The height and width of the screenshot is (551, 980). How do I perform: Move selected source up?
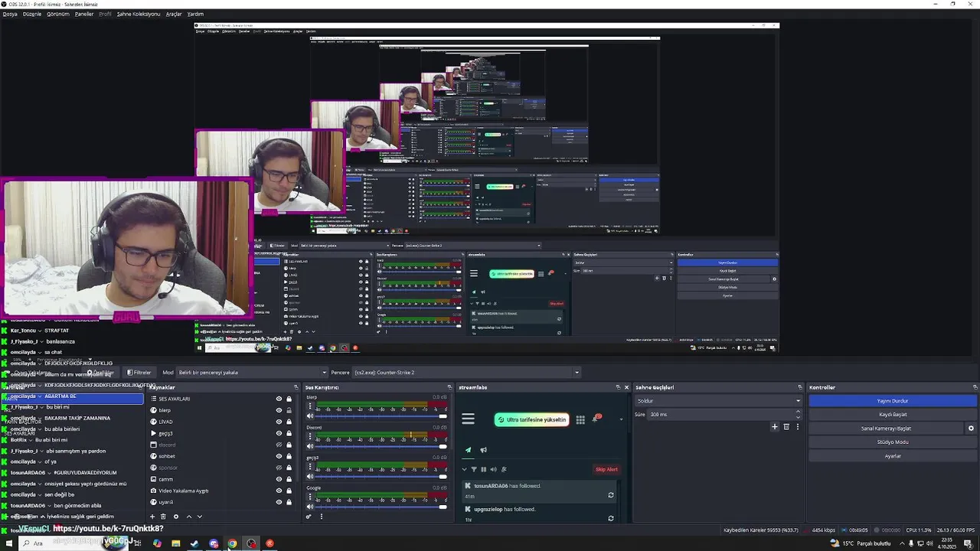point(188,517)
